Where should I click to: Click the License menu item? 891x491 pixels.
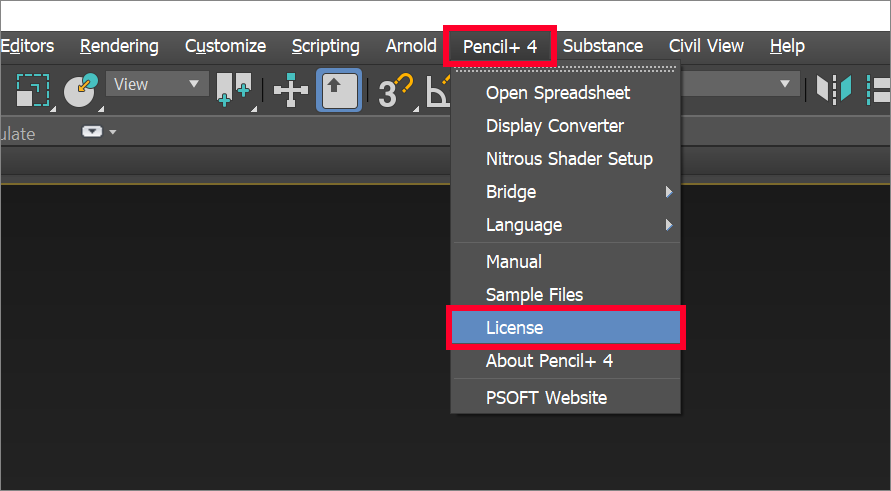point(566,327)
